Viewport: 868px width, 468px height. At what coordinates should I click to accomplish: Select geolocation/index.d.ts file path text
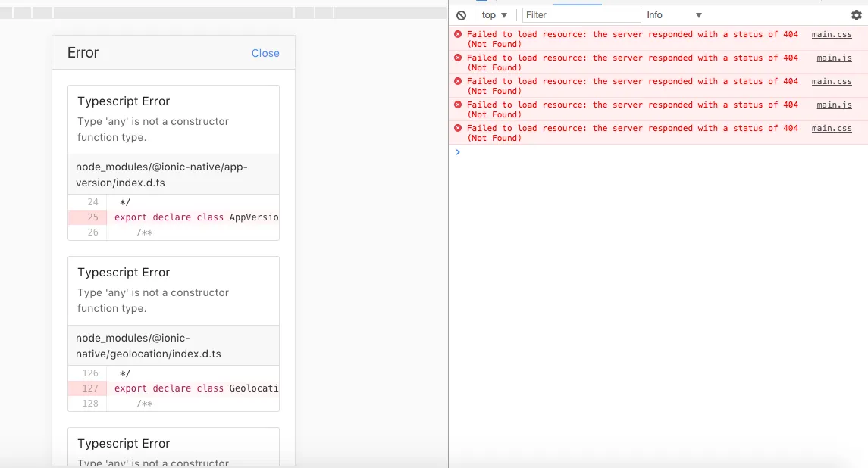click(149, 346)
